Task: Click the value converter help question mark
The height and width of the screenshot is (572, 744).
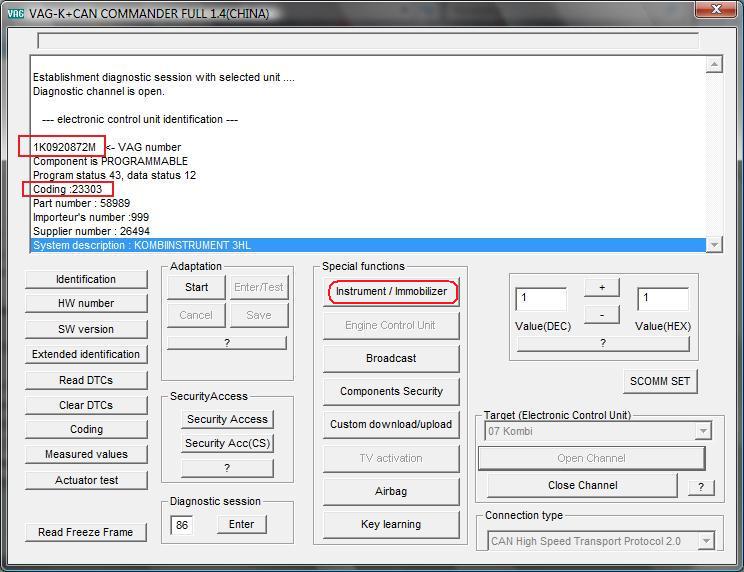Action: pyautogui.click(x=603, y=343)
